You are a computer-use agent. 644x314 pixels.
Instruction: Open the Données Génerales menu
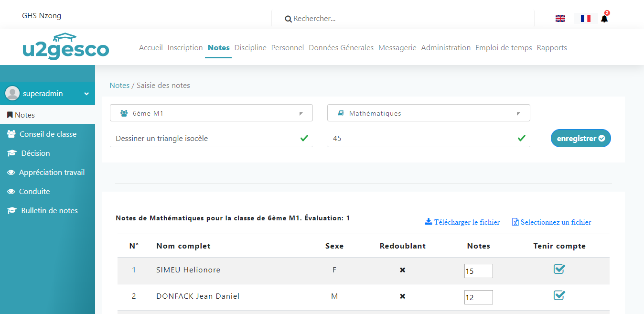[x=341, y=48]
